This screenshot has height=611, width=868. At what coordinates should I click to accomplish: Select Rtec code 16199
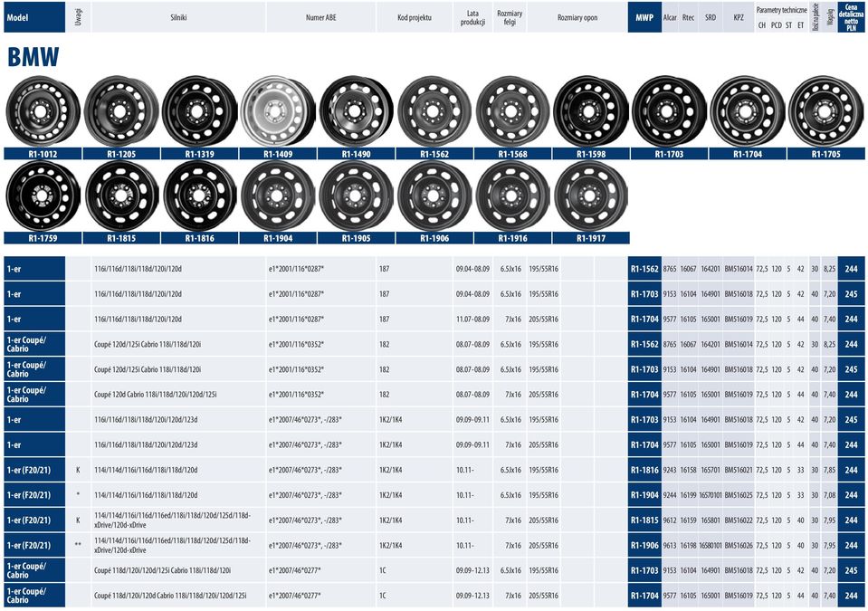688,495
